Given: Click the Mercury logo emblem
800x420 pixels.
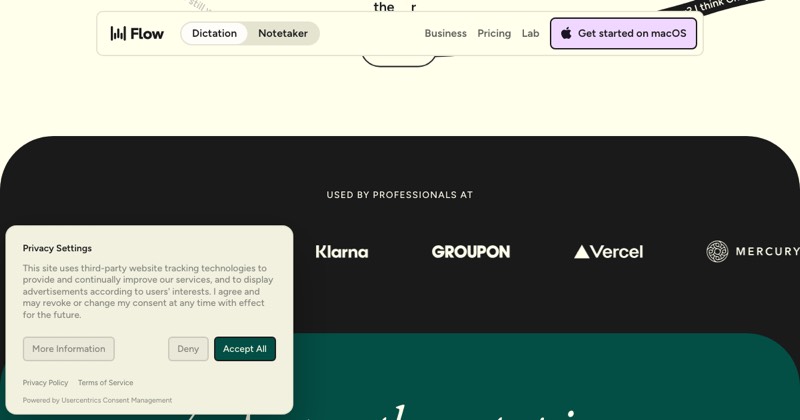Looking at the screenshot, I should point(717,251).
